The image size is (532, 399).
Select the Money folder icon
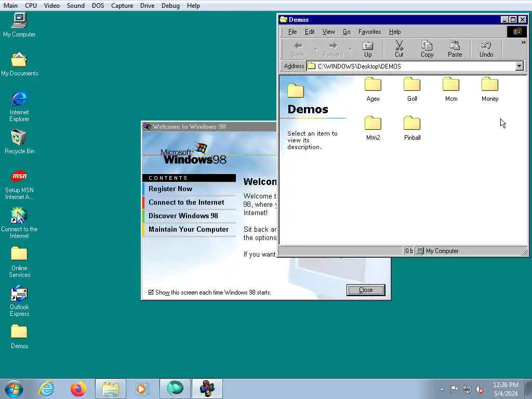[490, 84]
